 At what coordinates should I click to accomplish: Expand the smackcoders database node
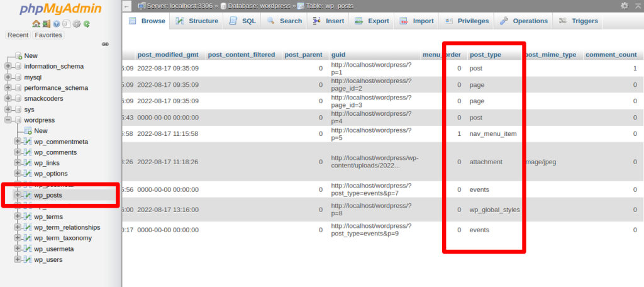click(8, 99)
